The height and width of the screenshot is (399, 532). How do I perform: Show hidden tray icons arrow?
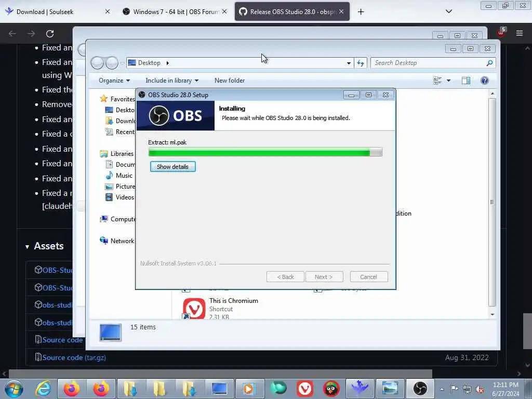pyautogui.click(x=442, y=390)
